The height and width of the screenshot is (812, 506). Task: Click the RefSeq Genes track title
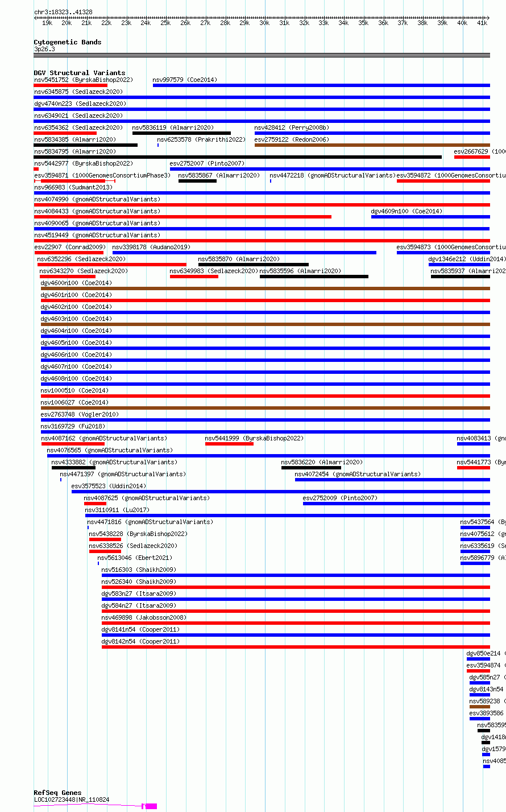point(57,793)
